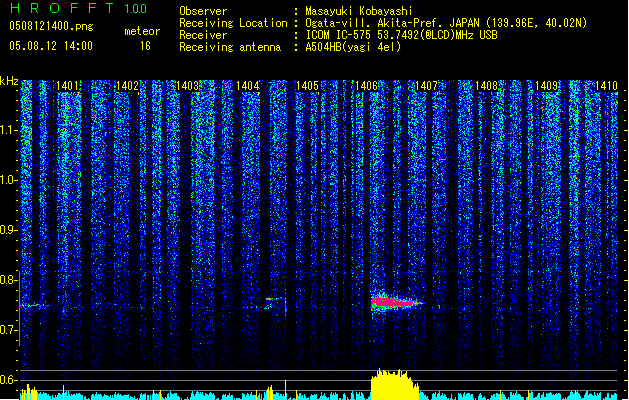Click the 1404 time marker

[248, 86]
